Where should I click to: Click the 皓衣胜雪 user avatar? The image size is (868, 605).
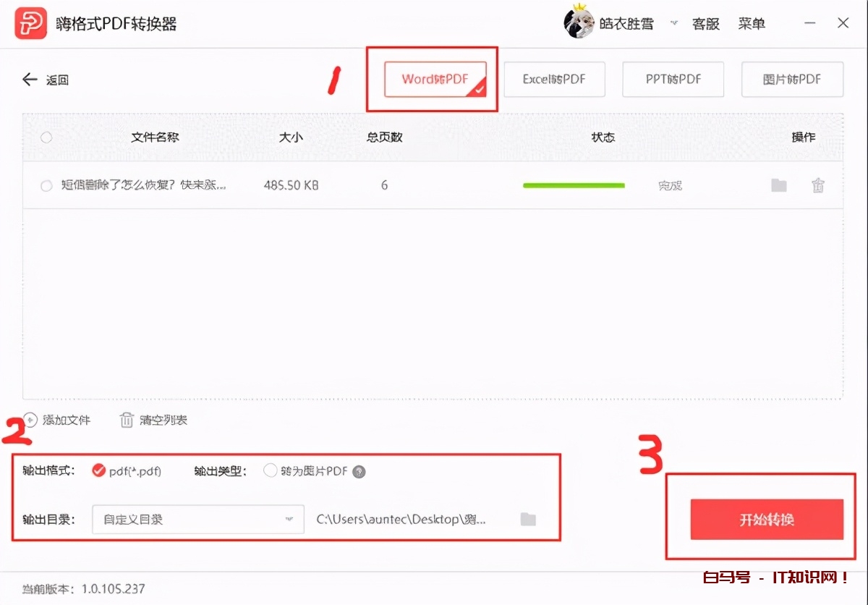tap(579, 22)
